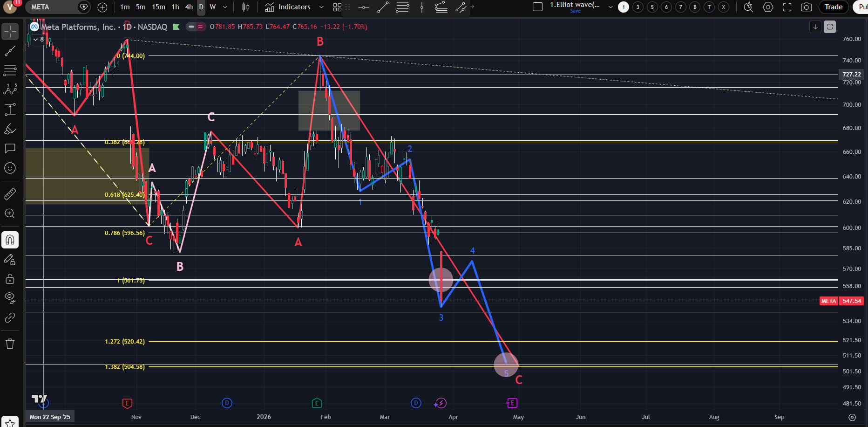The width and height of the screenshot is (868, 427).
Task: Toggle hide all drawings eye icon
Action: click(x=10, y=298)
